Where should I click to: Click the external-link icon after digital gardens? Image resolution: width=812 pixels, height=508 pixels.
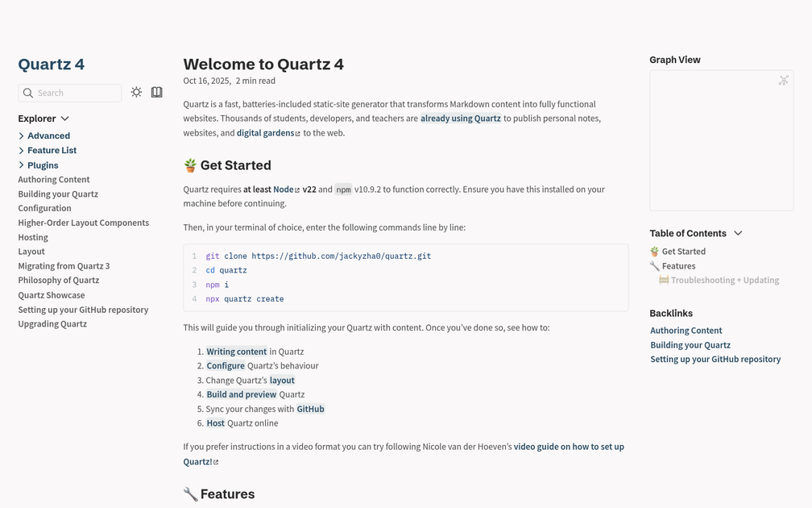[x=297, y=132]
